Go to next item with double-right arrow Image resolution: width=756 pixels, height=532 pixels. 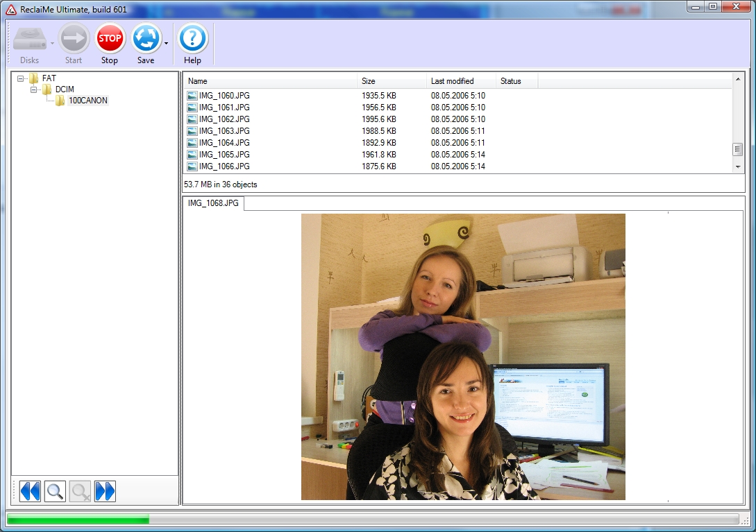click(x=105, y=492)
